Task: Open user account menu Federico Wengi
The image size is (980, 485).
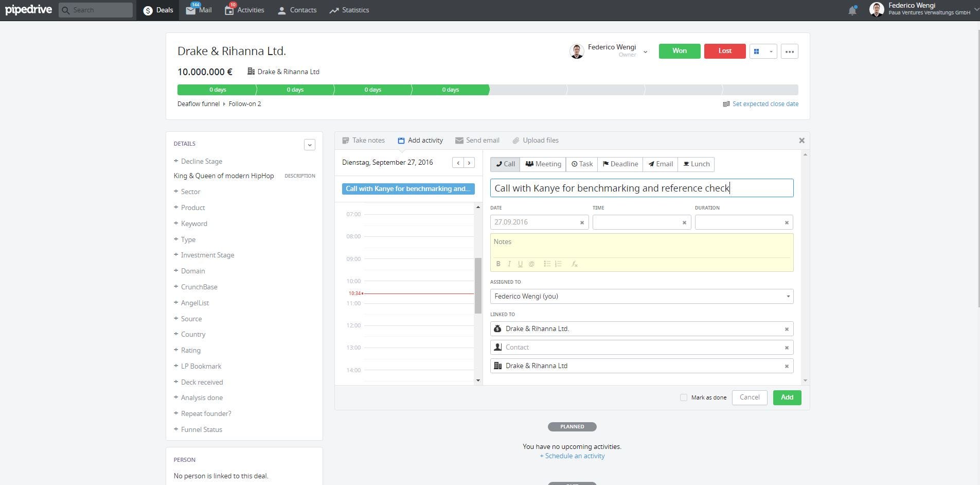Action: [x=923, y=9]
